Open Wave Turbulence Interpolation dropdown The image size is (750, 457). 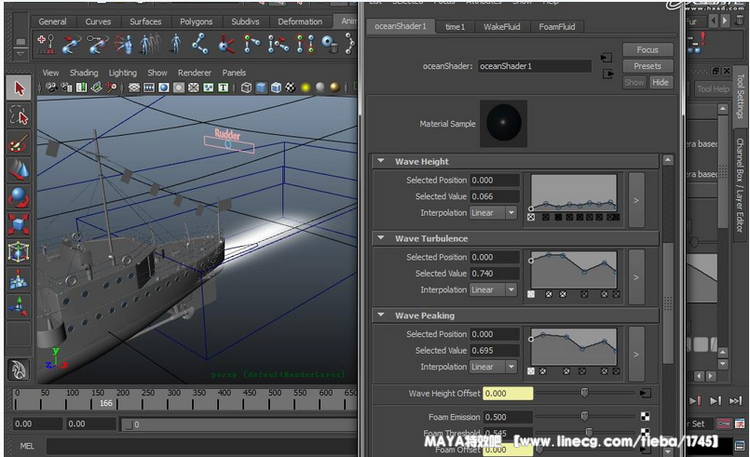click(x=493, y=290)
